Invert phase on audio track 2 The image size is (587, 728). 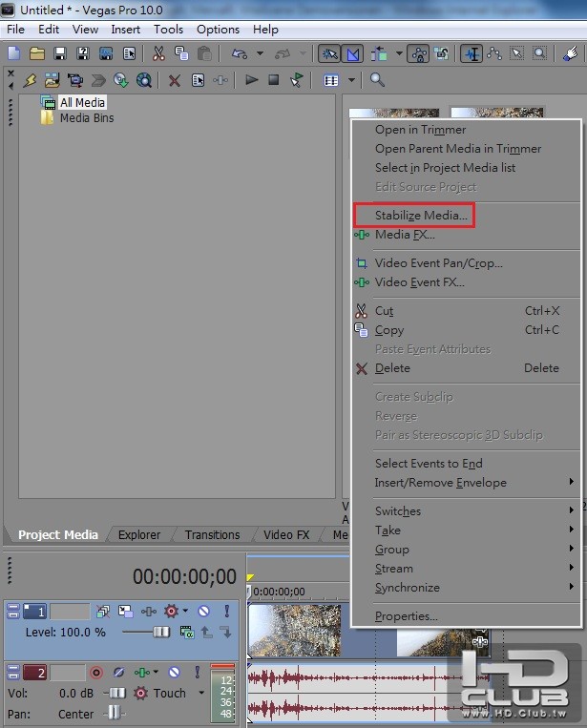tap(119, 672)
